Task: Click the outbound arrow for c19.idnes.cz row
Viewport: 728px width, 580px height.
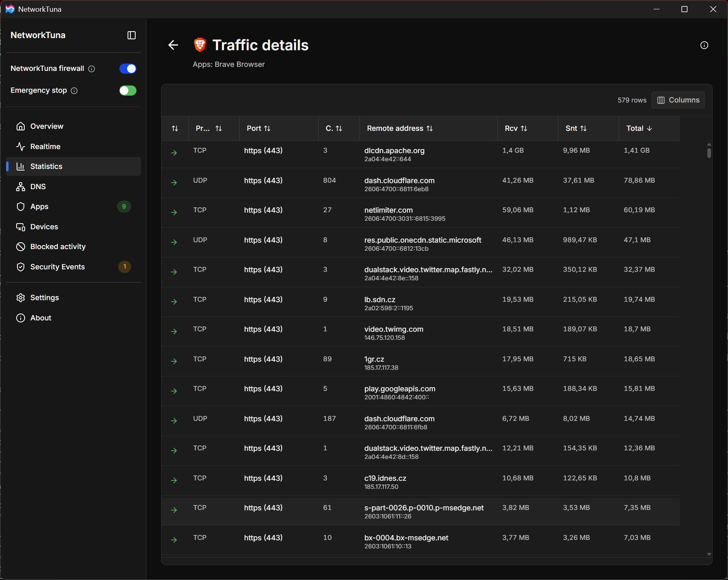Action: (174, 480)
